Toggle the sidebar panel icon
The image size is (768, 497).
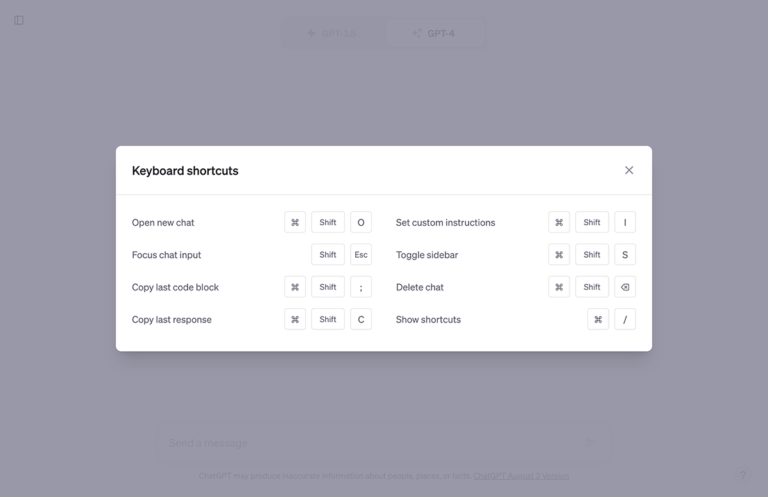(19, 20)
